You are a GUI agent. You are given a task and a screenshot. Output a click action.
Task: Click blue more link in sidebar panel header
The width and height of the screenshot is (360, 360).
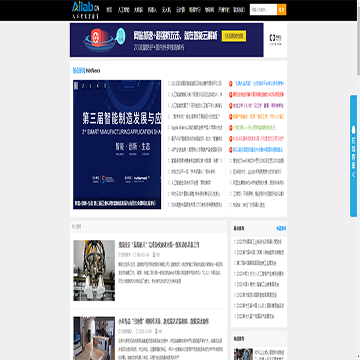pos(281,229)
